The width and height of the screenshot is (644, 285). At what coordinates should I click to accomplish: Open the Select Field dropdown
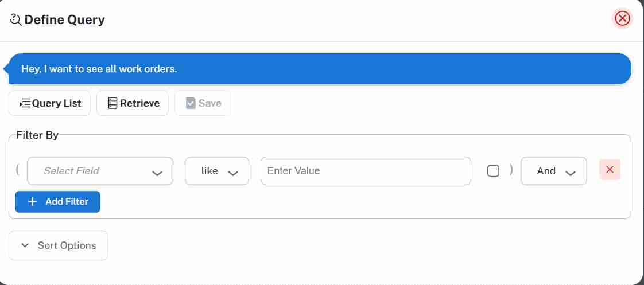tap(100, 171)
